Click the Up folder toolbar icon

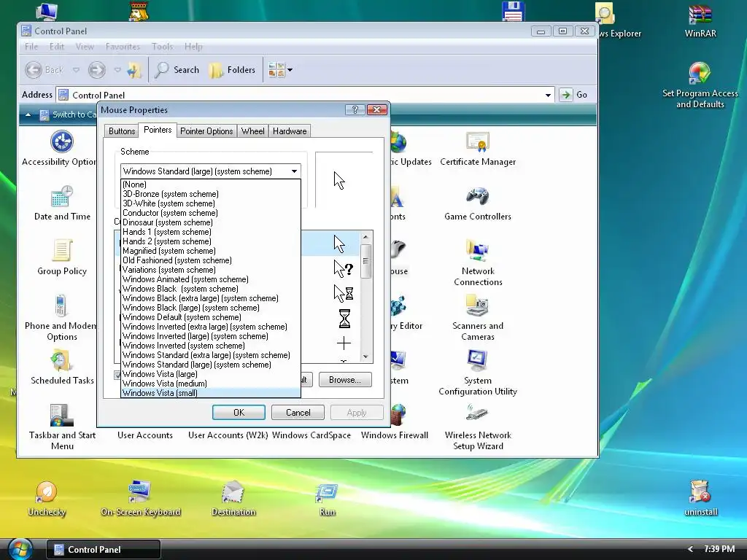134,71
